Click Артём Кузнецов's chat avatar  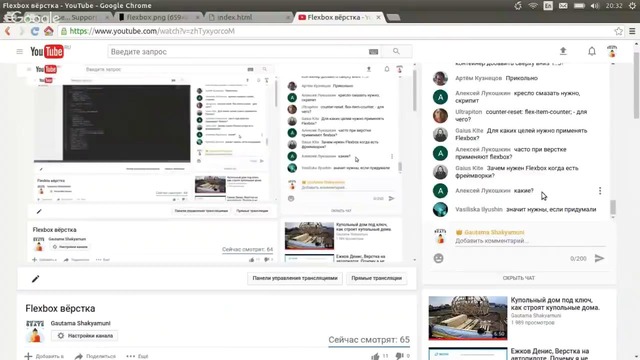(440, 78)
